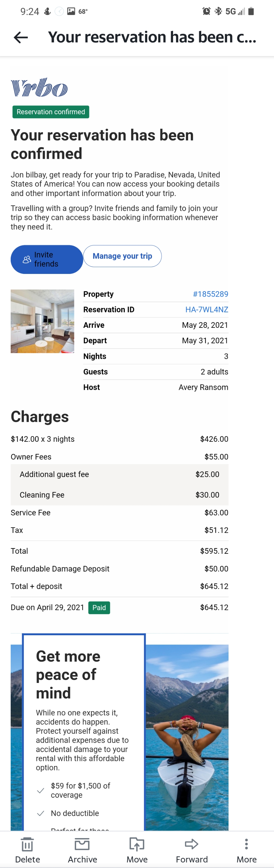Tap the Delete trash icon

27,844
